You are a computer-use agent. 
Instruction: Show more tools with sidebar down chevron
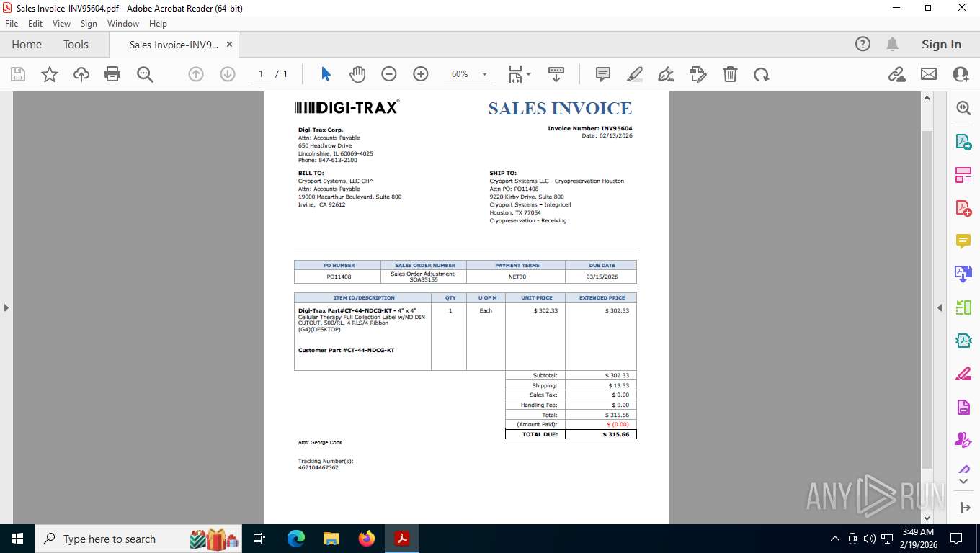click(963, 481)
